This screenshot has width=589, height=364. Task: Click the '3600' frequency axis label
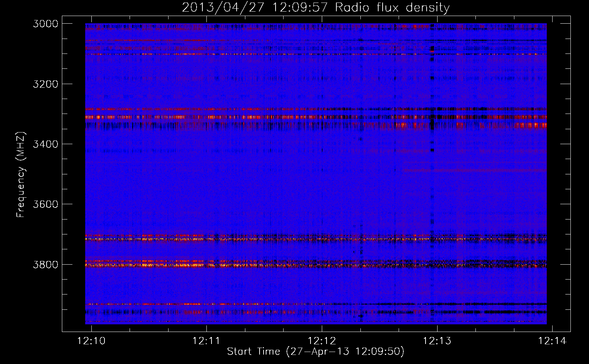point(46,204)
